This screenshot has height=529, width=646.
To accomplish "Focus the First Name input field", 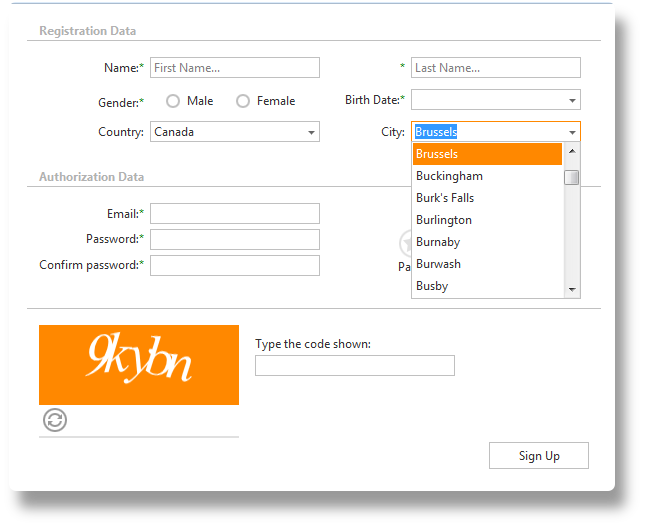I will pos(235,68).
